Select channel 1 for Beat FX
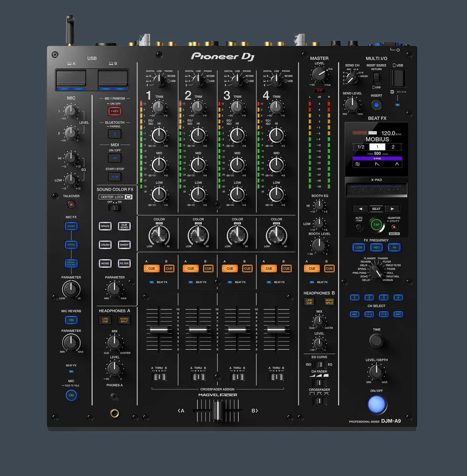 354,298
